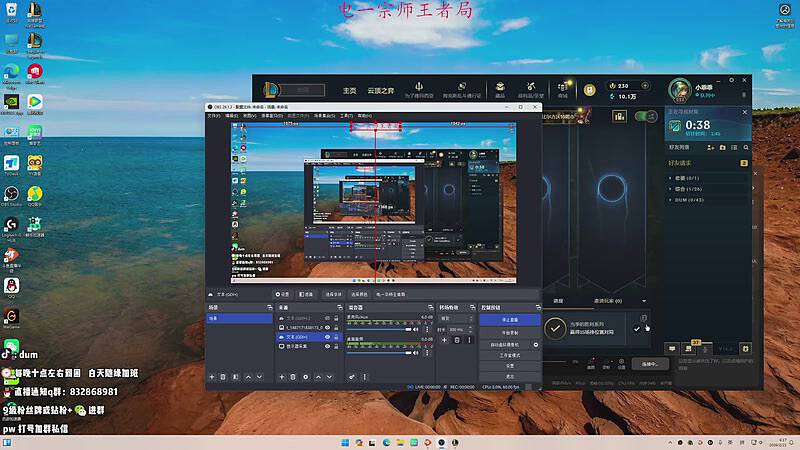Screen dimensions: 800x450
Task: Click the stop streaming button in OBS
Action: pos(508,320)
